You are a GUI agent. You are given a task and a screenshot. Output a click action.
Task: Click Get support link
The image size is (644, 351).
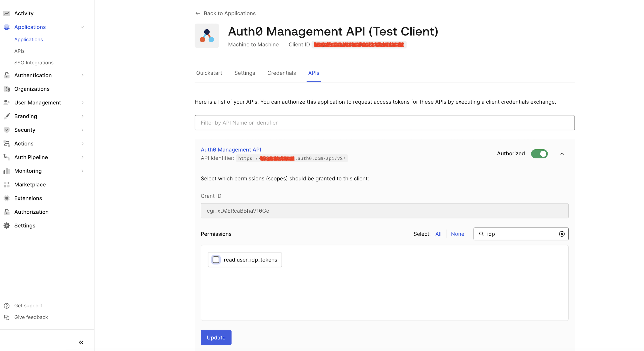click(28, 306)
